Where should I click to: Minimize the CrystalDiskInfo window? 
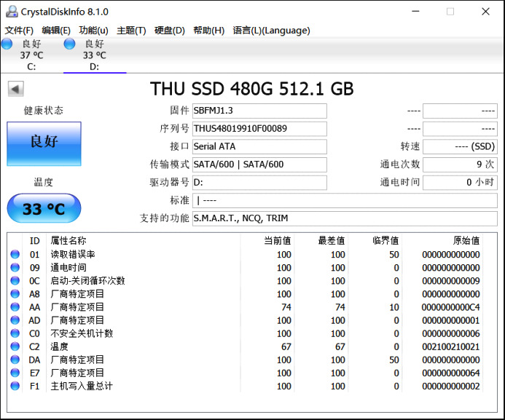416,11
